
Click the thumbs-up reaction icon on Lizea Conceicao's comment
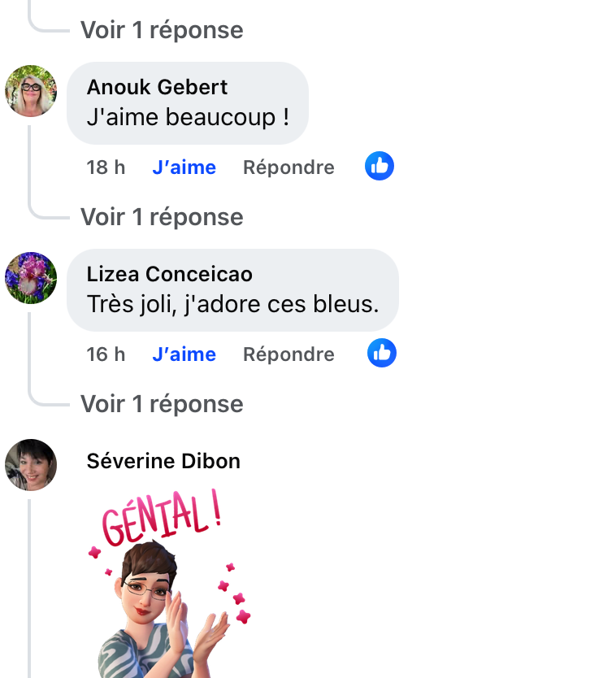[382, 354]
